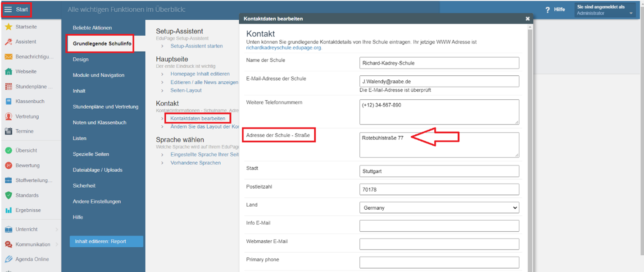Click the Benachrichtigungen envelope icon
This screenshot has width=644, height=272.
[x=8, y=57]
